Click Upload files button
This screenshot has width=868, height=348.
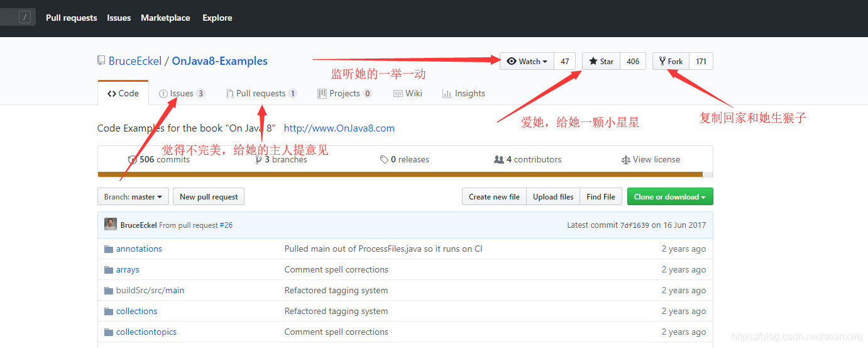tap(553, 196)
